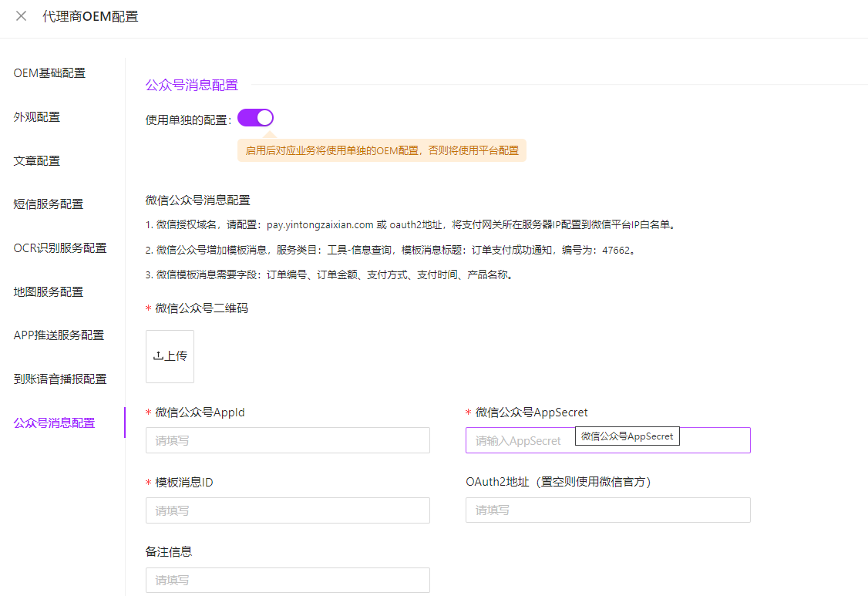This screenshot has width=868, height=596.
Task: Click the orange OEM配置 hint banner
Action: tap(382, 150)
